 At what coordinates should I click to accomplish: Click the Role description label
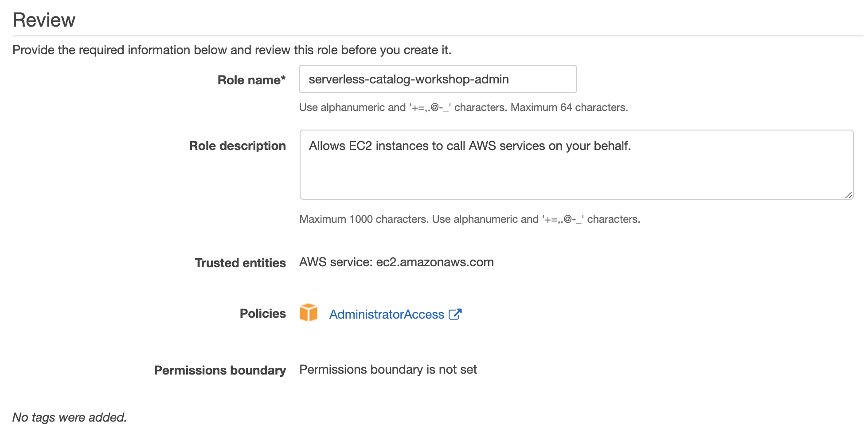238,146
